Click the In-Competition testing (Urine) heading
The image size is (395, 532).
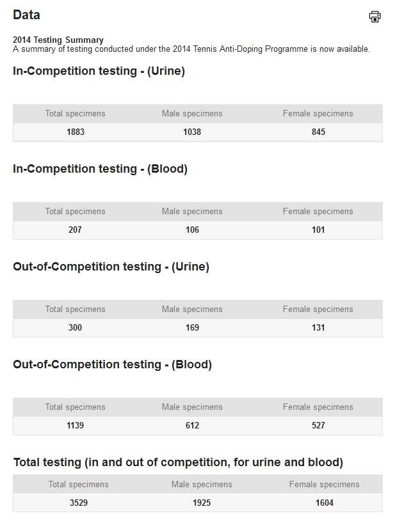[x=99, y=71]
